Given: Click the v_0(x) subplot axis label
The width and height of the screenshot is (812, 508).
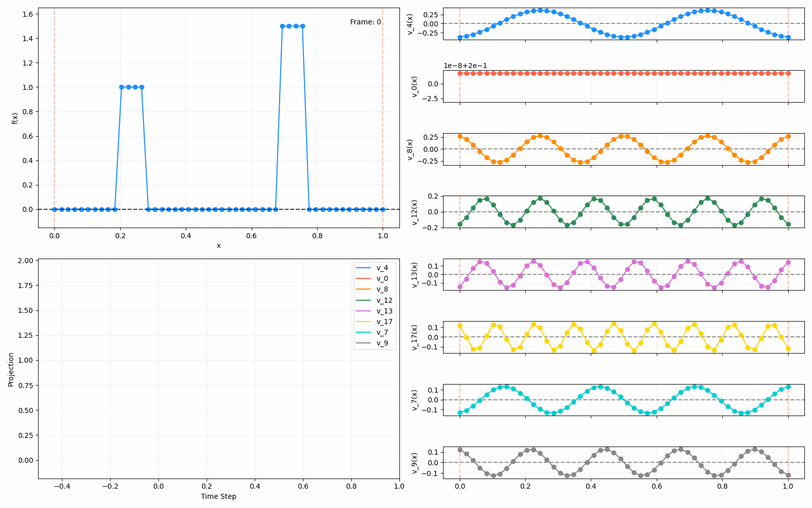Looking at the screenshot, I should tap(414, 86).
